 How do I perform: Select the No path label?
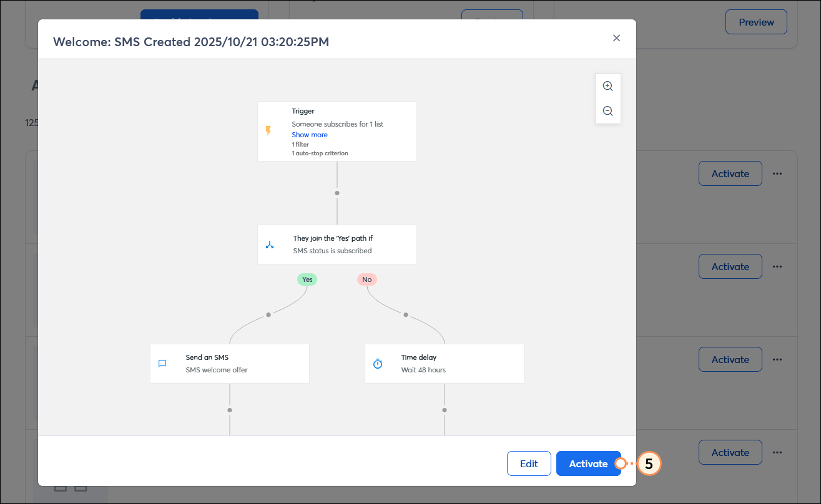point(367,279)
